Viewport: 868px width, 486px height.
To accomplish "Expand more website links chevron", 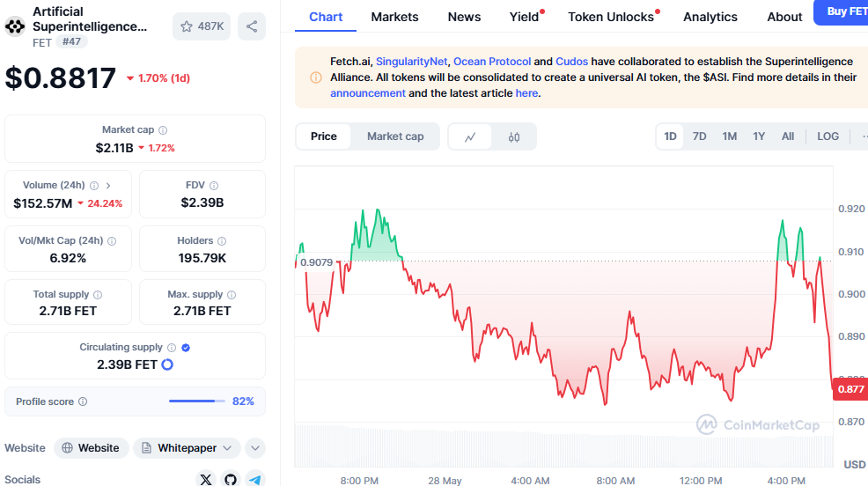I will click(255, 448).
